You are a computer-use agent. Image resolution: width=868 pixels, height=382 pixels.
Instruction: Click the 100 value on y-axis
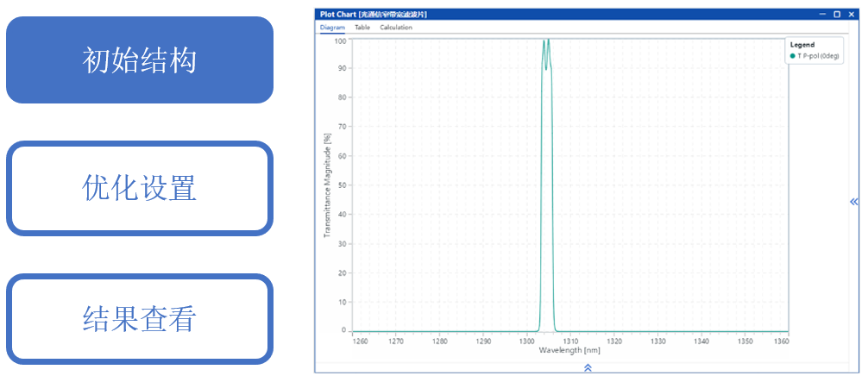(340, 41)
